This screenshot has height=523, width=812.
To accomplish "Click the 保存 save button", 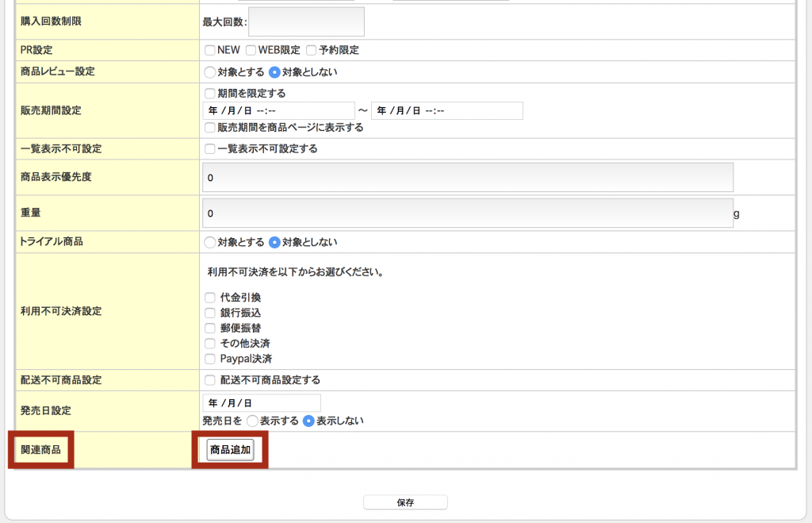I will coord(405,502).
